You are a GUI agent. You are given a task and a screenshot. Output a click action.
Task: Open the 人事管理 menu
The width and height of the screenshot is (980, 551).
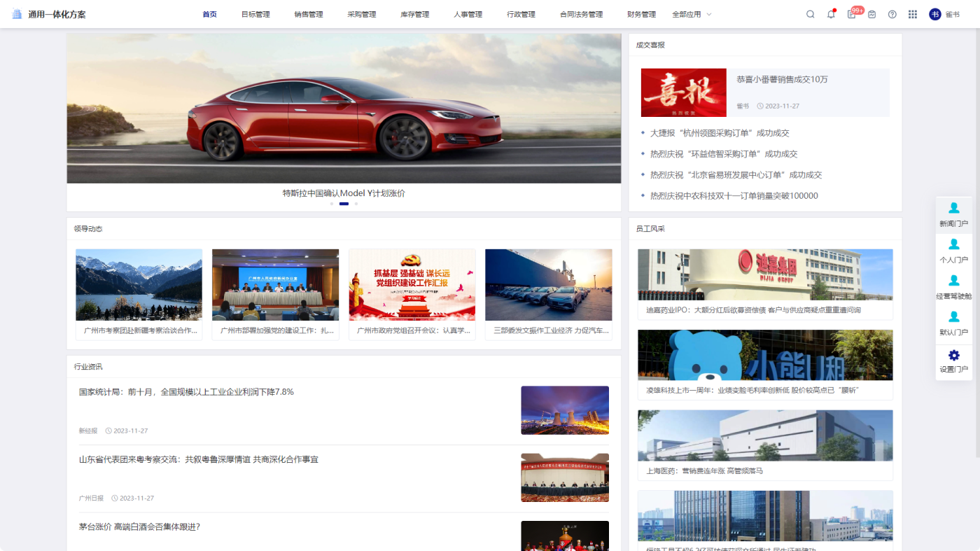click(468, 14)
